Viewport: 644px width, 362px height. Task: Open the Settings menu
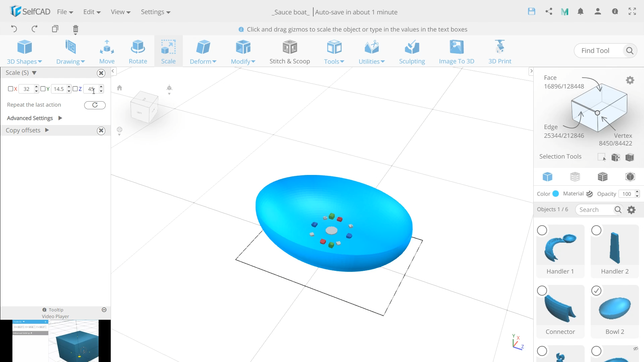click(x=156, y=12)
